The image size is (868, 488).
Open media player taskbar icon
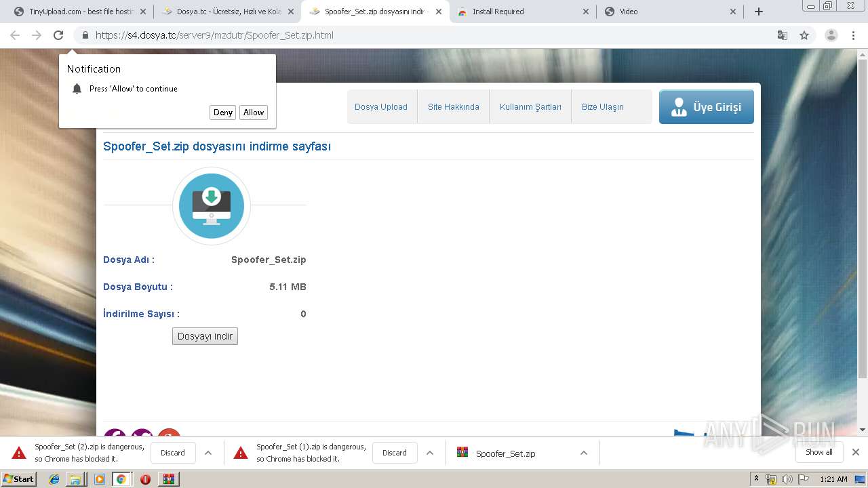coord(99,479)
